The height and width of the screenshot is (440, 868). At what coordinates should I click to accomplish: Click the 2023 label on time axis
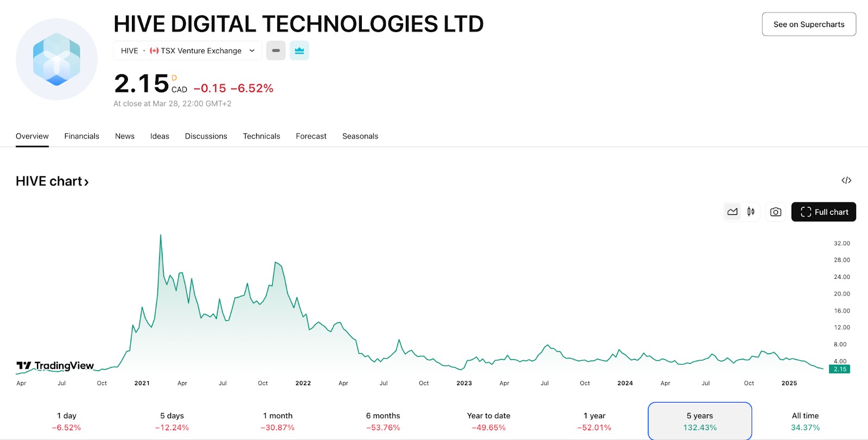[x=464, y=383]
